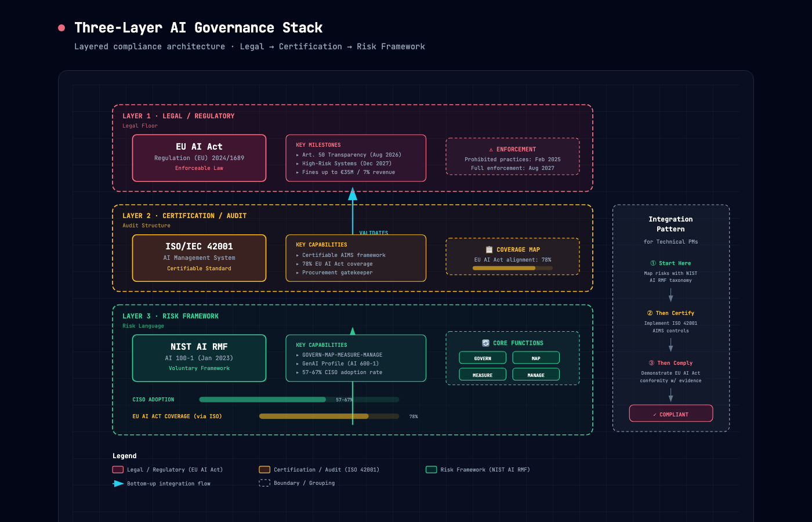
Task: Click the cyan arrow icon in legend
Action: (x=118, y=483)
